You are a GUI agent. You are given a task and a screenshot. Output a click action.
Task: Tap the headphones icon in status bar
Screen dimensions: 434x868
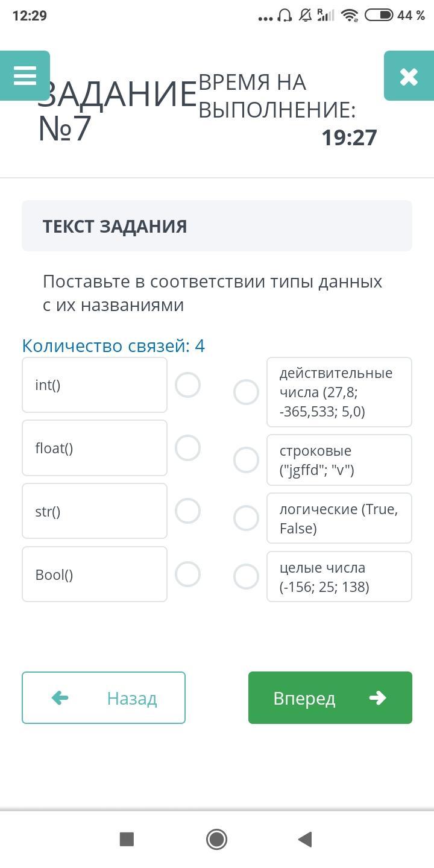(285, 15)
